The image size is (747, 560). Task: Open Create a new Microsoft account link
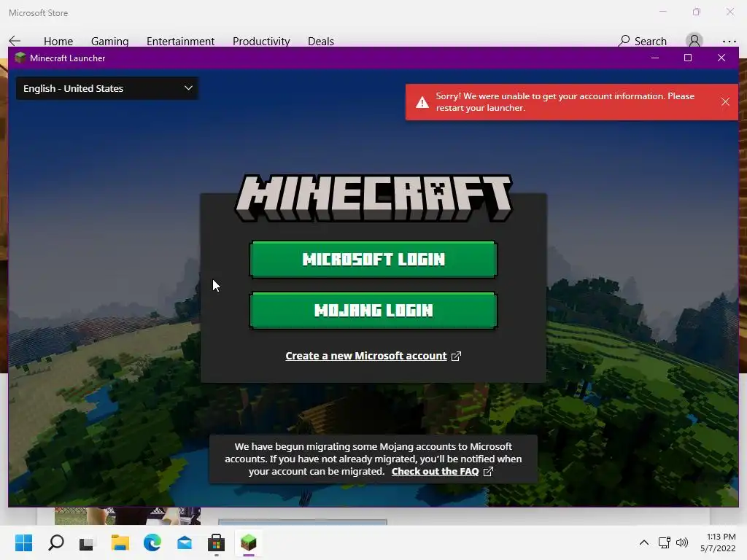tap(366, 356)
